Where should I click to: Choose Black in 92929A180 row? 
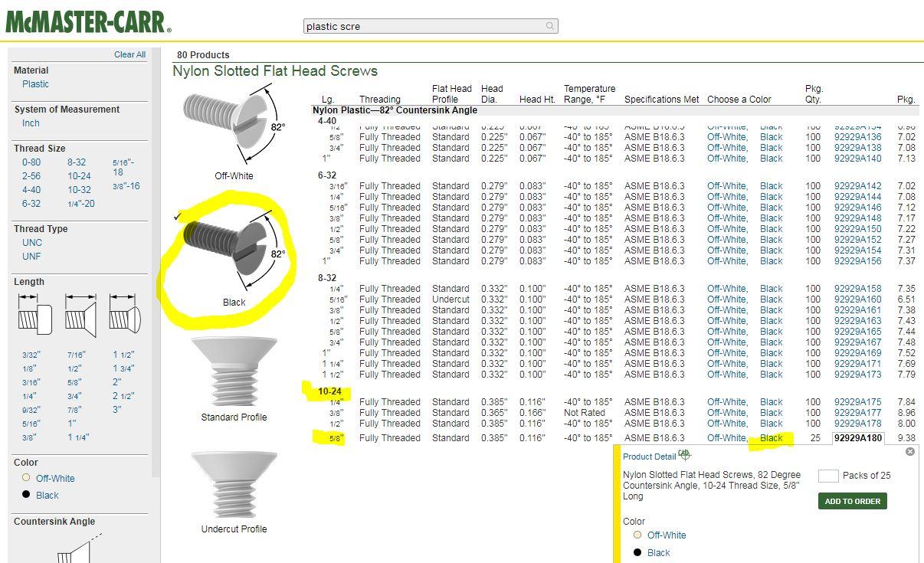(x=772, y=438)
